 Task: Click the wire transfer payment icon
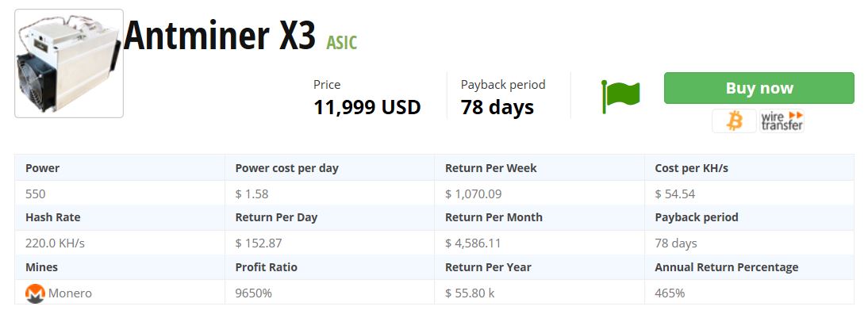tap(782, 121)
